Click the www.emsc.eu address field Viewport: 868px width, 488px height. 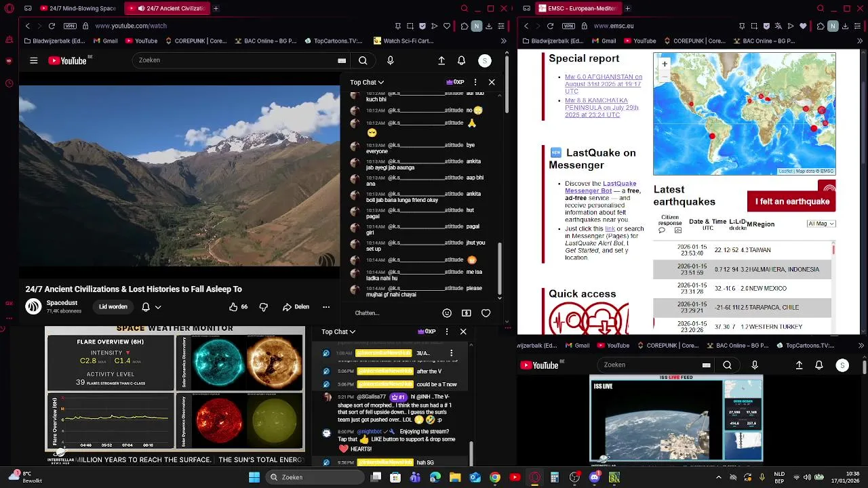pyautogui.click(x=614, y=26)
